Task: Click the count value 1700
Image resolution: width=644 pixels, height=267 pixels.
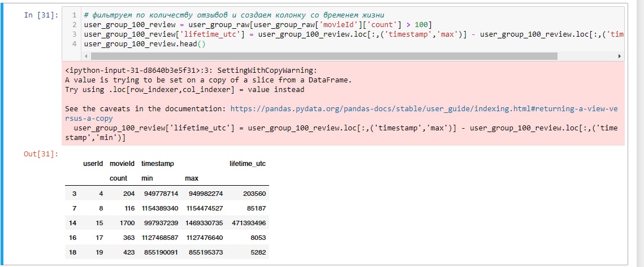Action: tap(127, 223)
